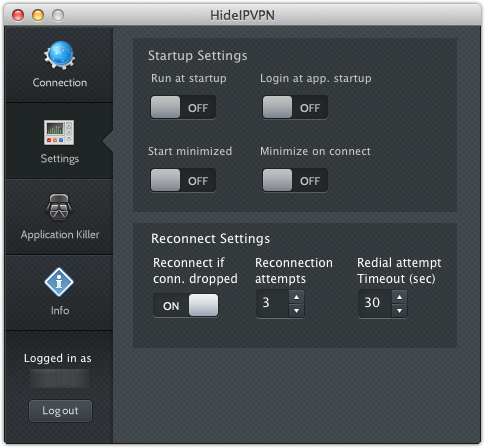Increase Redial attempt Timeout up arrow

click(x=399, y=297)
